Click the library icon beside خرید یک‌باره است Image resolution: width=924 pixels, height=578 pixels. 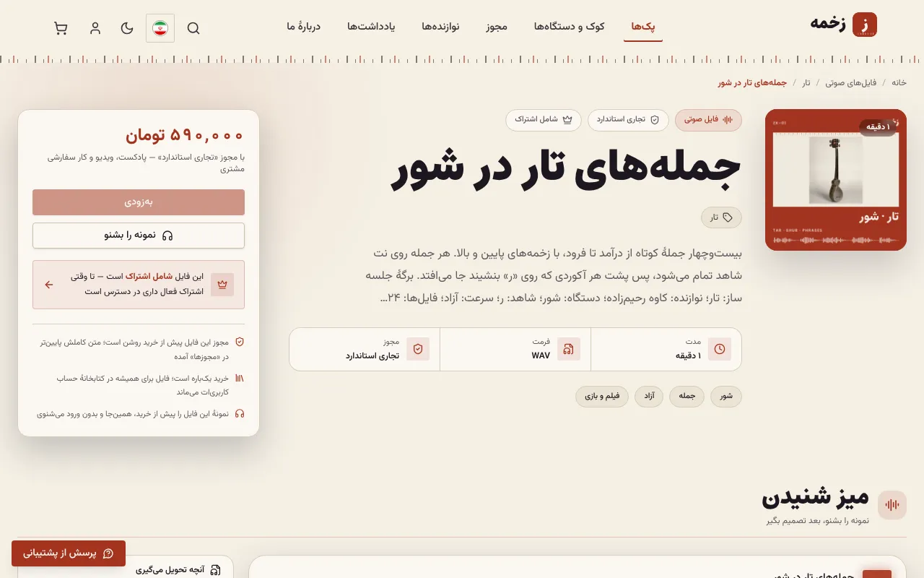point(240,378)
